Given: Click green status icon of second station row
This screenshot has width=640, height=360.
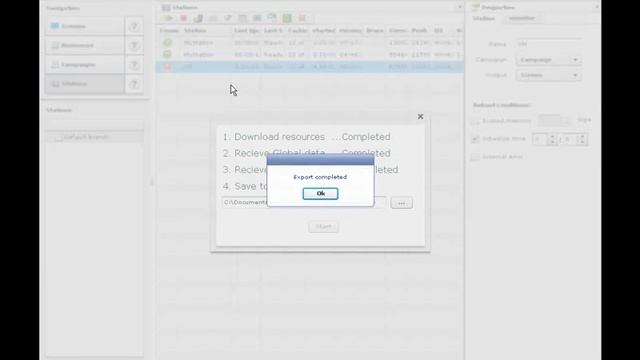Looking at the screenshot, I should click(x=167, y=54).
